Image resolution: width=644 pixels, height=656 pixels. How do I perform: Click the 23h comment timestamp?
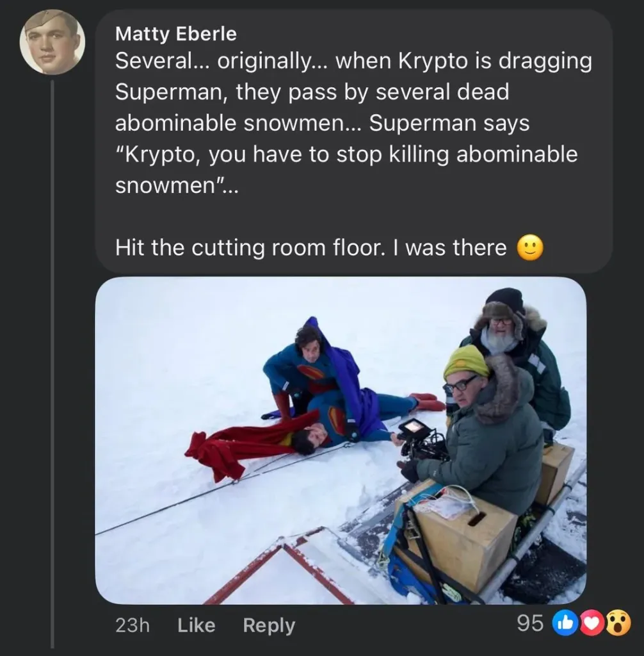pos(132,625)
